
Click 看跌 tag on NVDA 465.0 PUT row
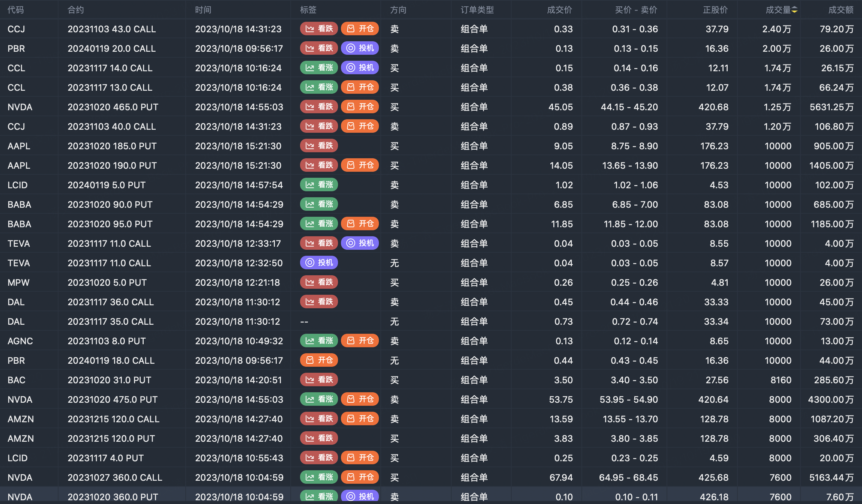click(319, 107)
